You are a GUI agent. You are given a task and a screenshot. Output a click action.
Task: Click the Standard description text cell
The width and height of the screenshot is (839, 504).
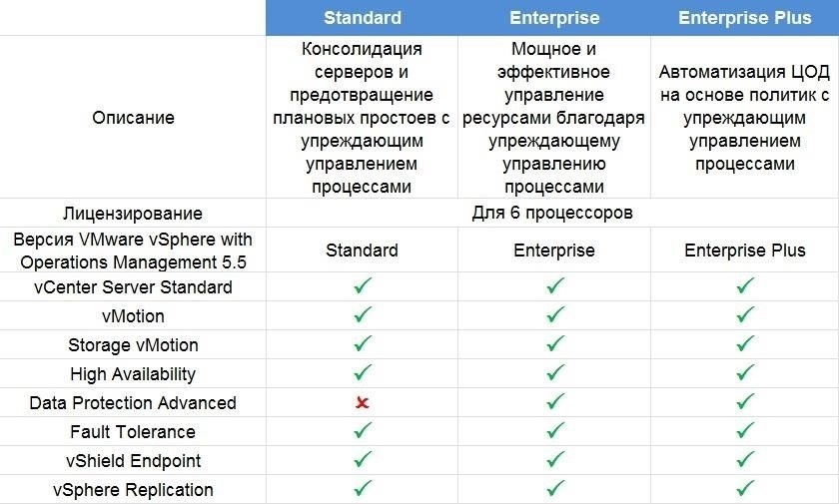tap(362, 117)
